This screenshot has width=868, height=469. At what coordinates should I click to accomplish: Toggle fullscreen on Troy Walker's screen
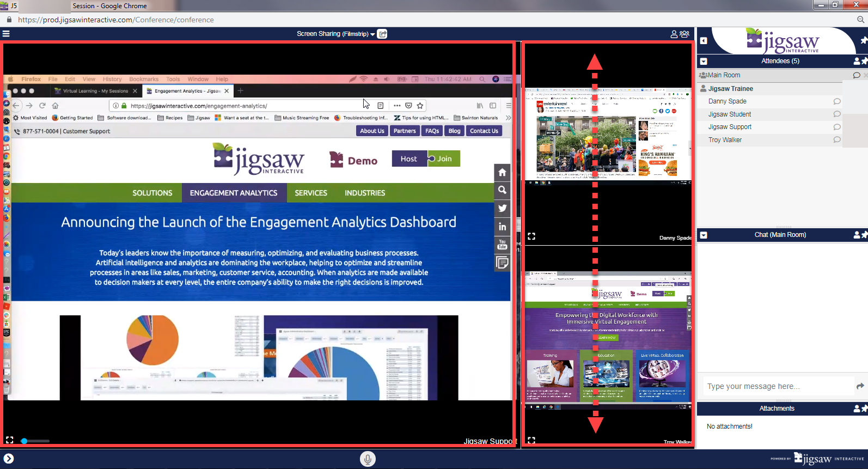[531, 440]
